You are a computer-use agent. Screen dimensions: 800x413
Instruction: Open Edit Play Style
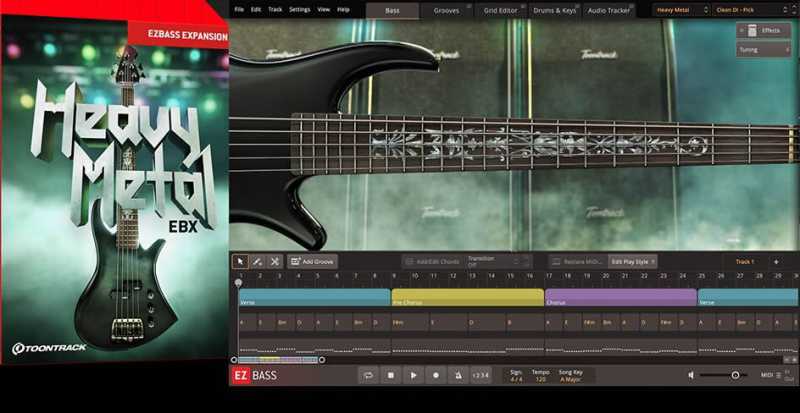(x=633, y=261)
